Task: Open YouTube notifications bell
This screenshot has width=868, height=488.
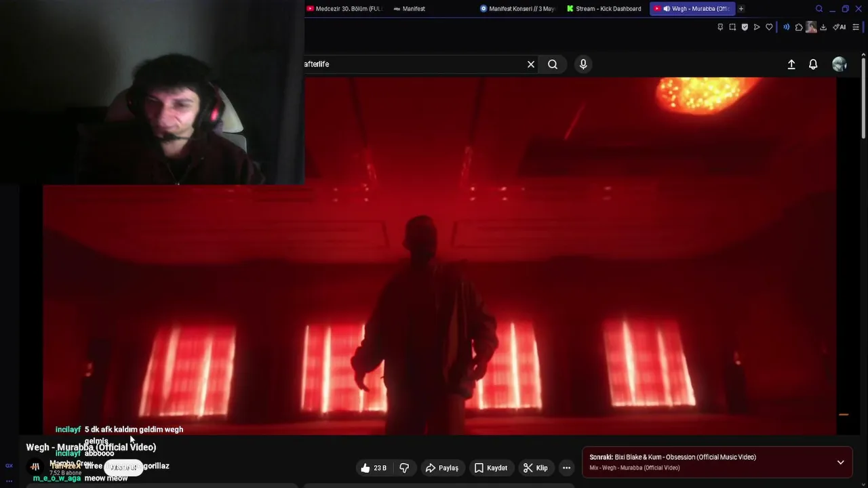Action: [813, 64]
